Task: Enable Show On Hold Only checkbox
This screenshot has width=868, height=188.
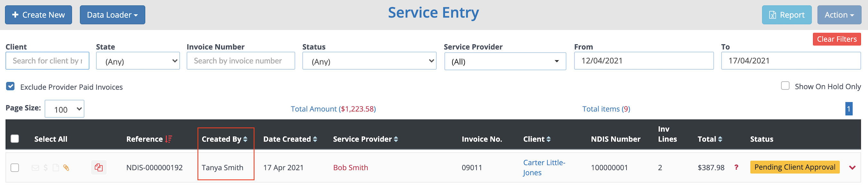Action: [785, 86]
